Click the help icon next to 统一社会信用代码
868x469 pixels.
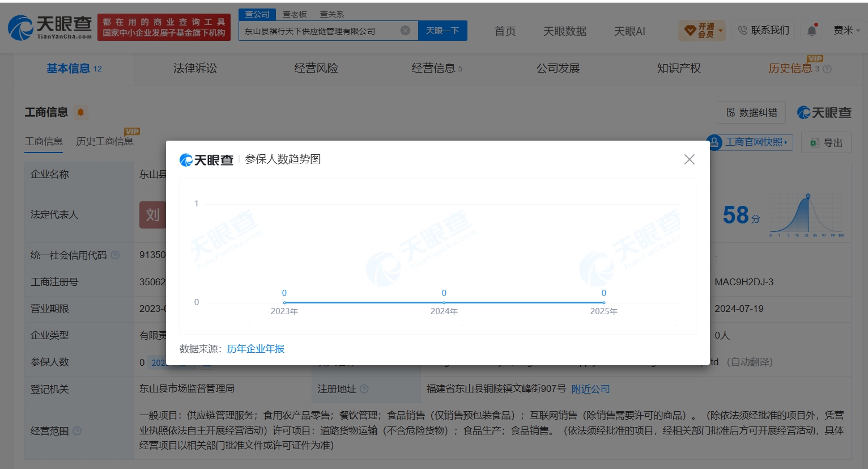tap(115, 255)
